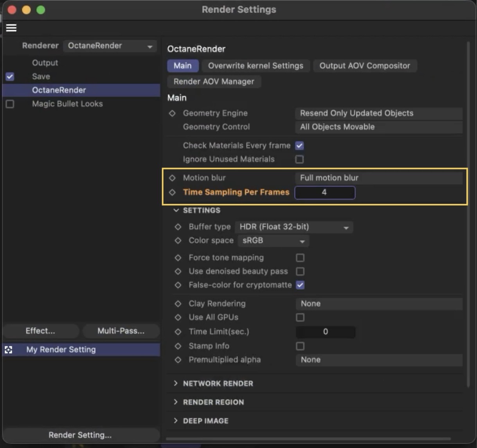Click the Clay Rendering keyframe diamond
The width and height of the screenshot is (477, 448).
(178, 304)
